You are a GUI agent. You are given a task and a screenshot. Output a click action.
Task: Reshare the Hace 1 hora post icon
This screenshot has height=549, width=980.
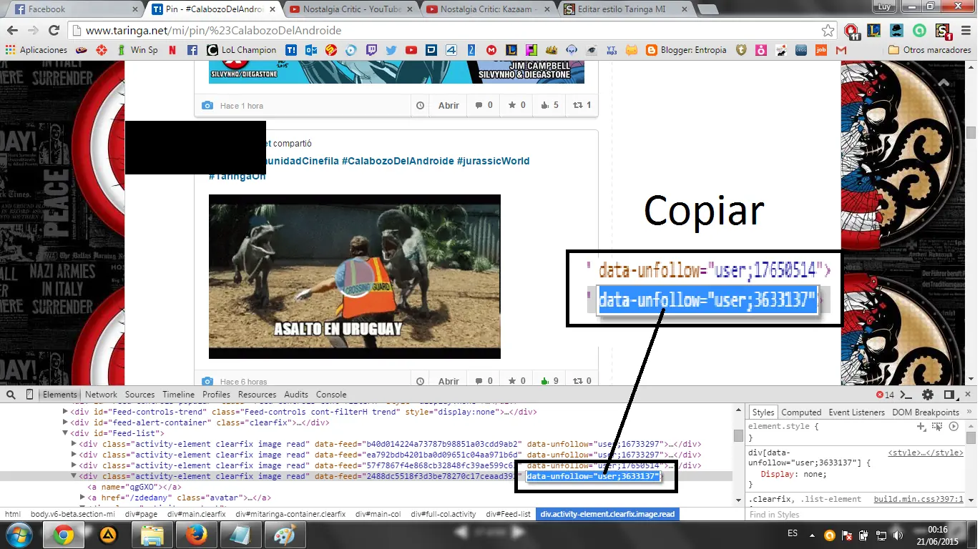pos(582,105)
